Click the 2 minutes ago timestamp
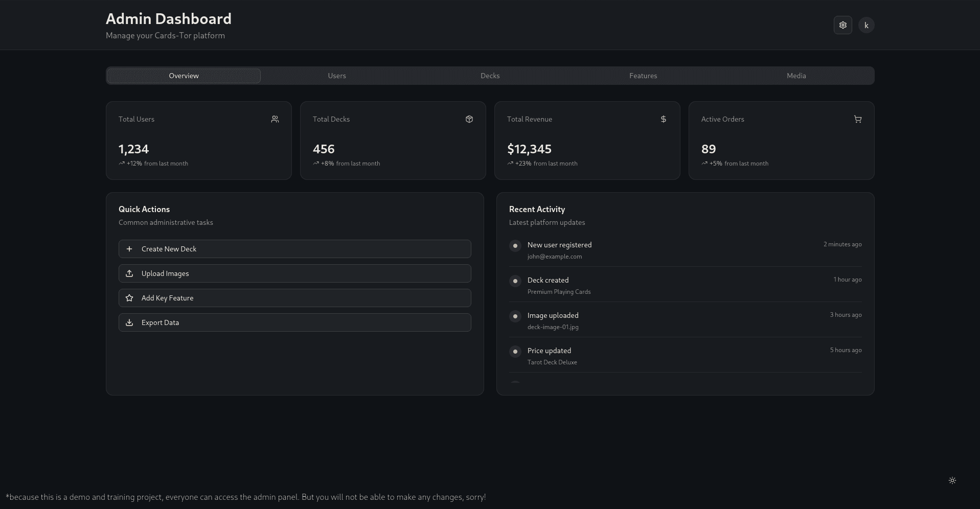980x509 pixels. click(x=842, y=244)
